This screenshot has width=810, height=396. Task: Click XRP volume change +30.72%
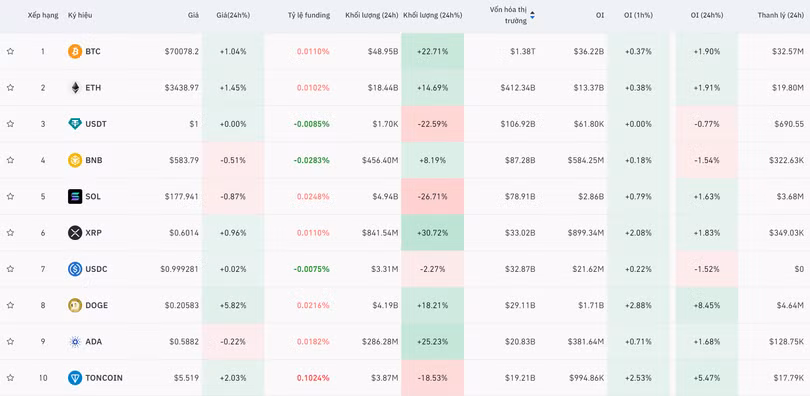(432, 233)
